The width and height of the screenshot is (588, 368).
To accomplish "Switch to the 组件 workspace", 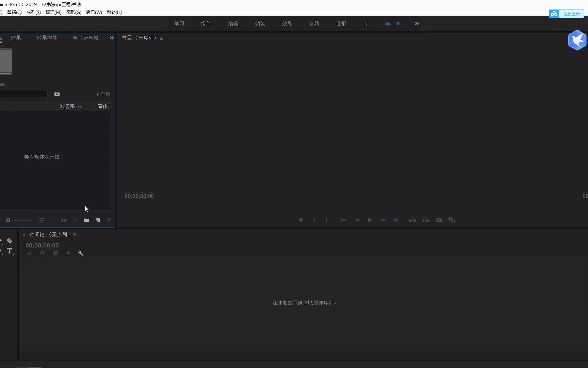I will 206,24.
